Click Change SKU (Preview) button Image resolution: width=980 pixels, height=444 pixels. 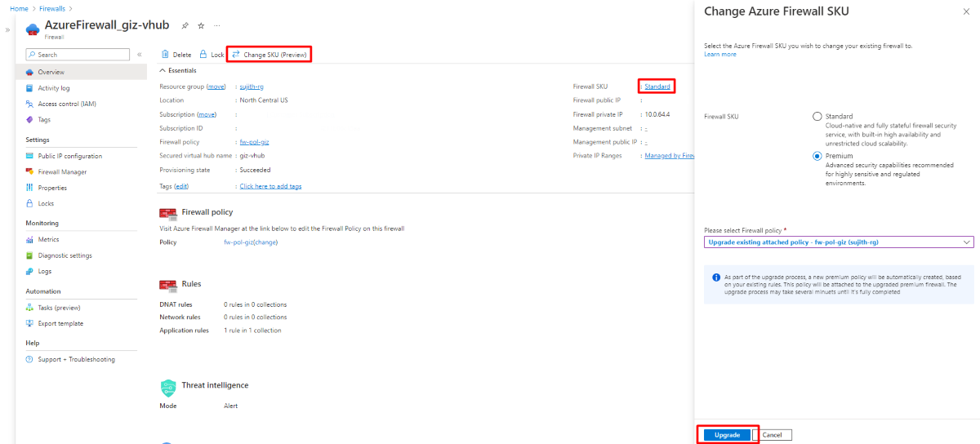[269, 55]
